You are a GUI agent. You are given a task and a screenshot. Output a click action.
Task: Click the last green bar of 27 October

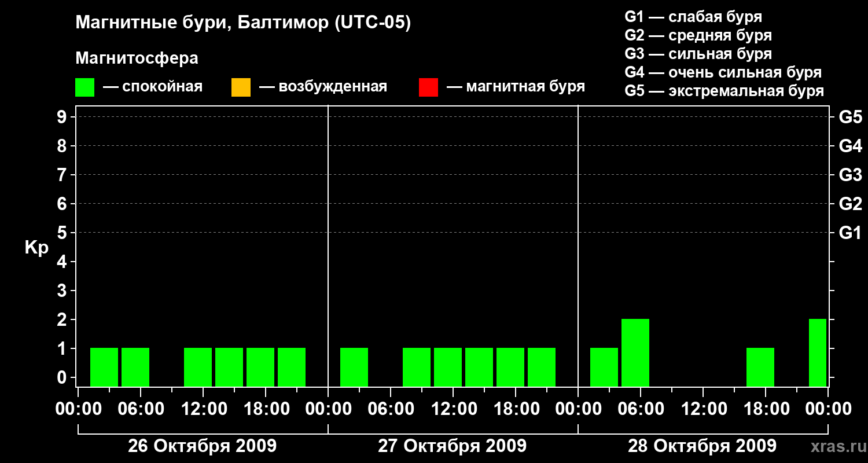[x=542, y=367]
